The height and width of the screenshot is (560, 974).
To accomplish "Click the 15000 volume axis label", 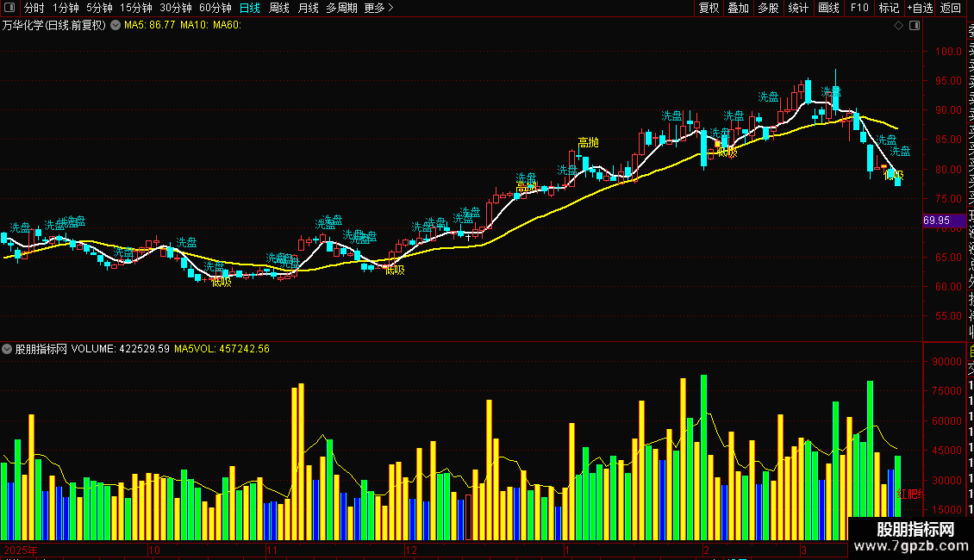I will [946, 510].
